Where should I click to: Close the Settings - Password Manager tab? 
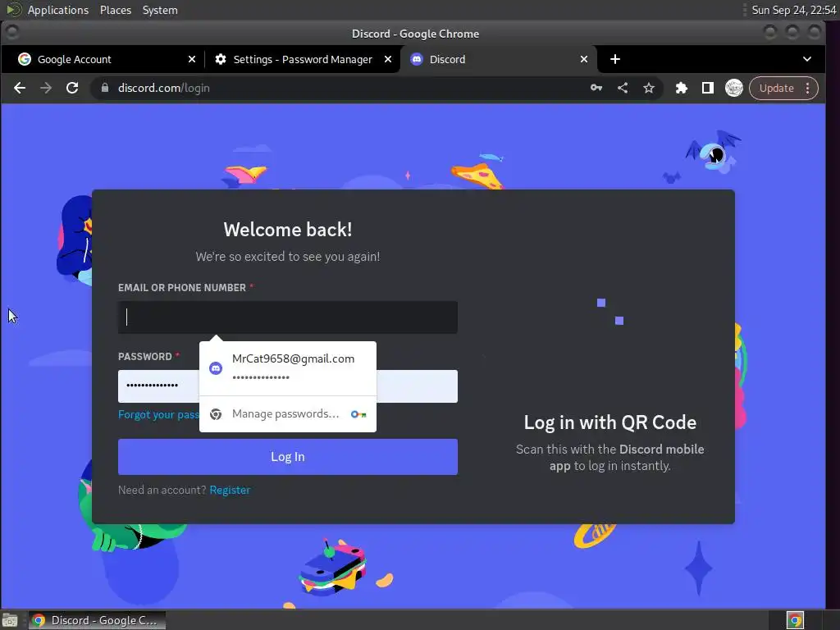[x=388, y=59]
